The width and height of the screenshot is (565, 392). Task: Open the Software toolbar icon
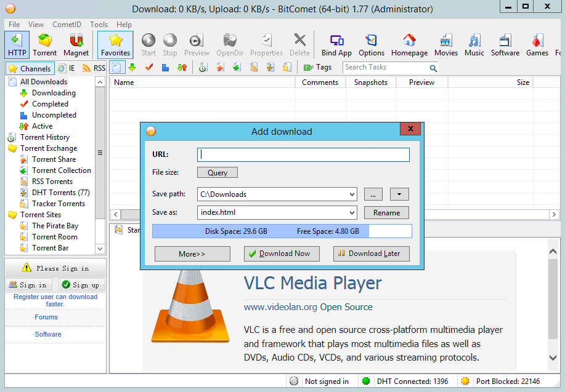tap(505, 45)
